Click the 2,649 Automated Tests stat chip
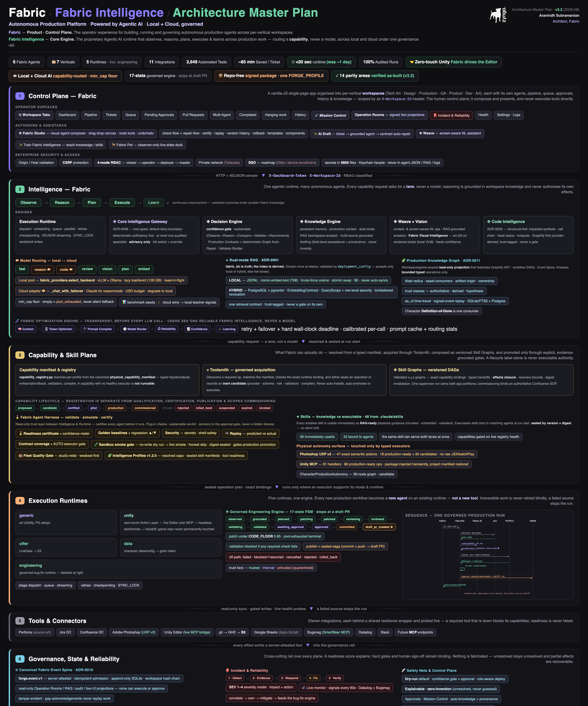 207,62
